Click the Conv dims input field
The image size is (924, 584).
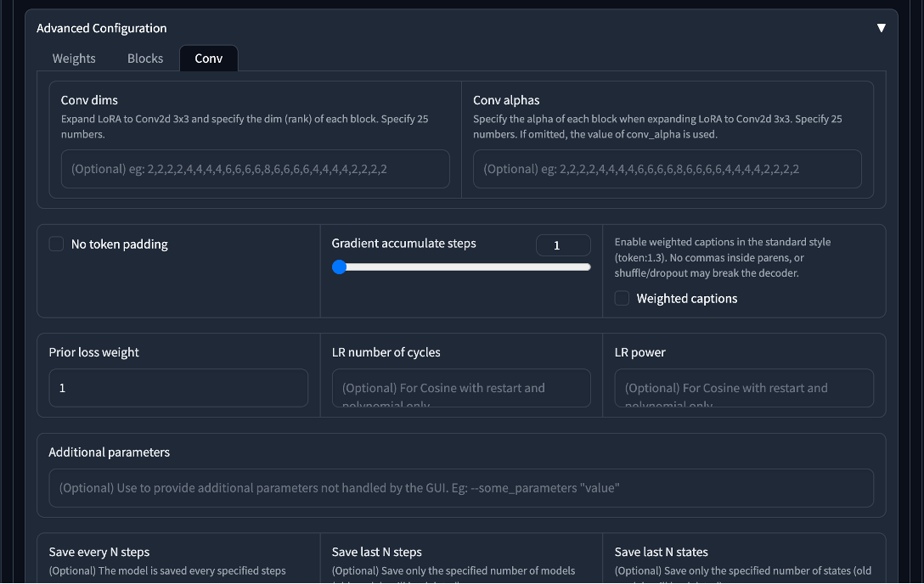pos(255,169)
